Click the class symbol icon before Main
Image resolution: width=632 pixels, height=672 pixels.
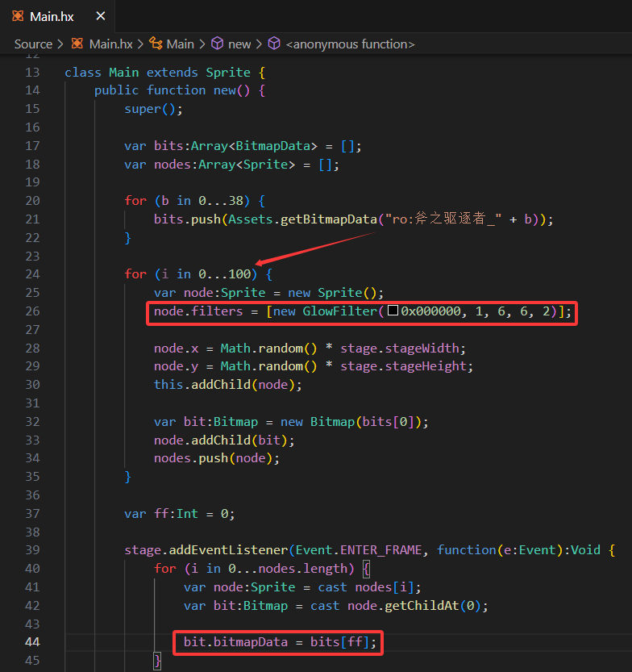click(156, 44)
